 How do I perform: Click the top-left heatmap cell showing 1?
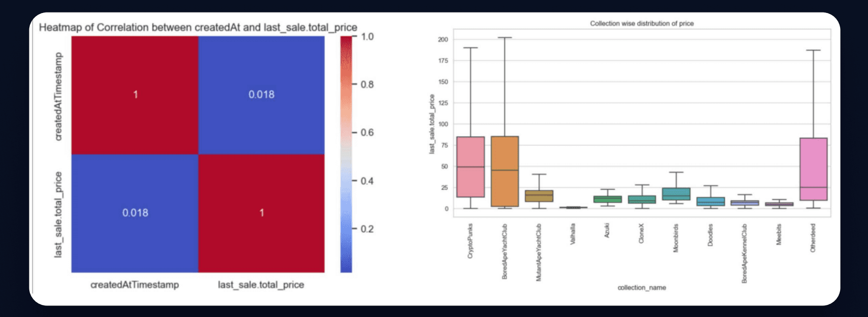click(135, 95)
